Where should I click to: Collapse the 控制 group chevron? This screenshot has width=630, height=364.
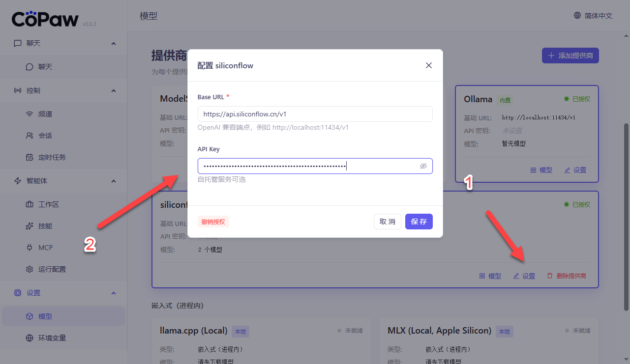click(114, 90)
